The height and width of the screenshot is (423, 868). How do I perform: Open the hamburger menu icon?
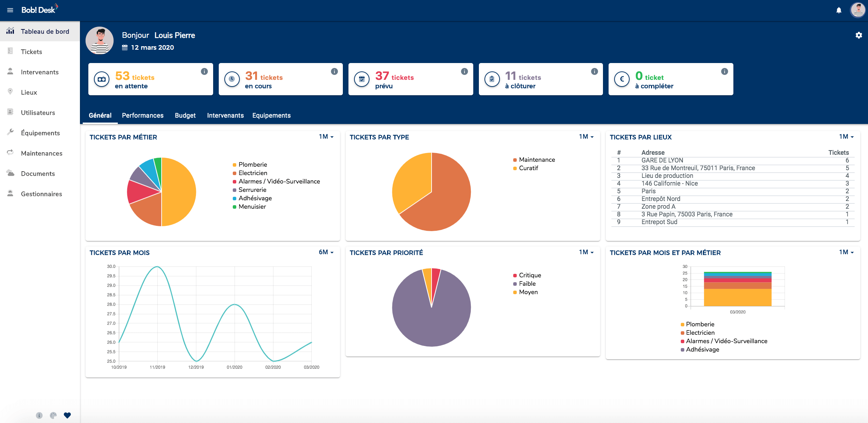click(x=10, y=10)
